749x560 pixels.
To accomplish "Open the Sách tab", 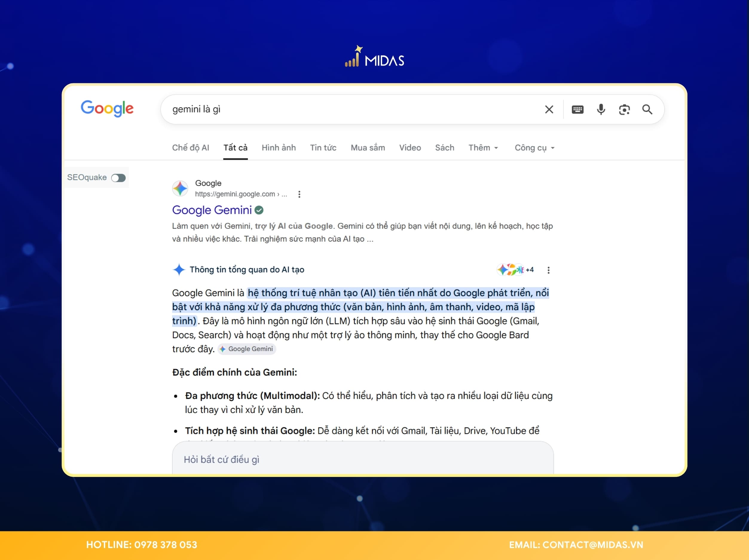I will click(445, 148).
